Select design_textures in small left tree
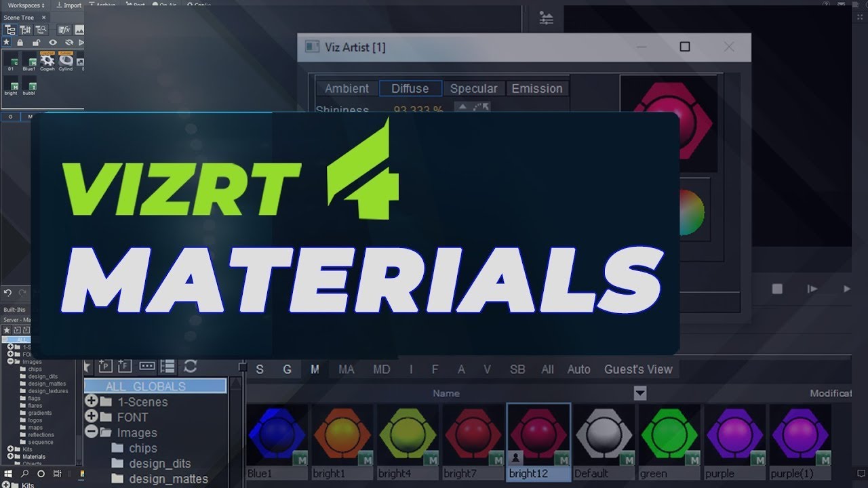 43,391
